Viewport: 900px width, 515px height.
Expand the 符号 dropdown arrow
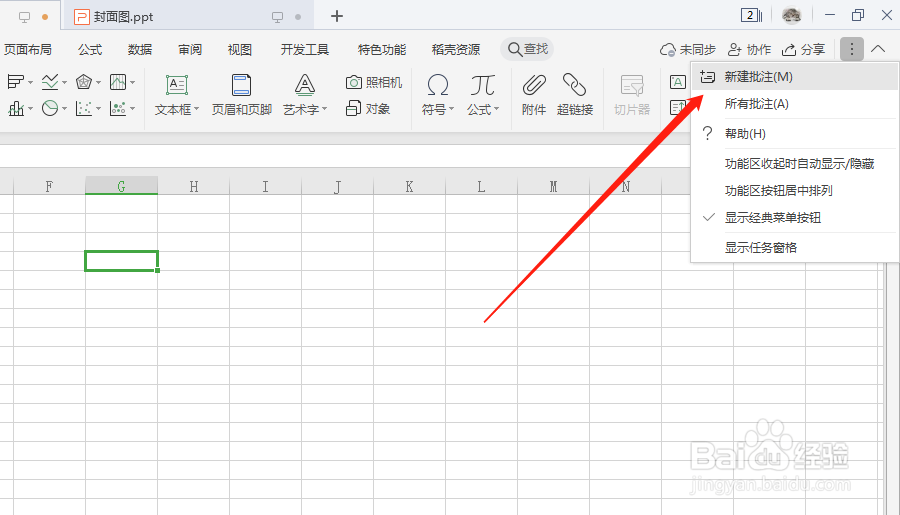coord(451,109)
